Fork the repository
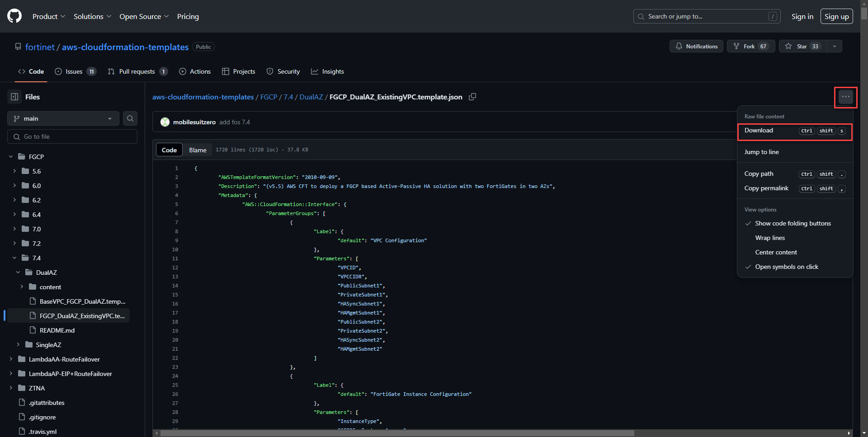868x437 pixels. [x=751, y=46]
